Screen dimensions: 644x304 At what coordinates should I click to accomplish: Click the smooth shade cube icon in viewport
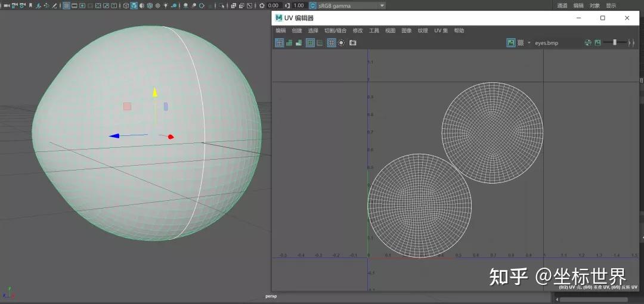134,5
